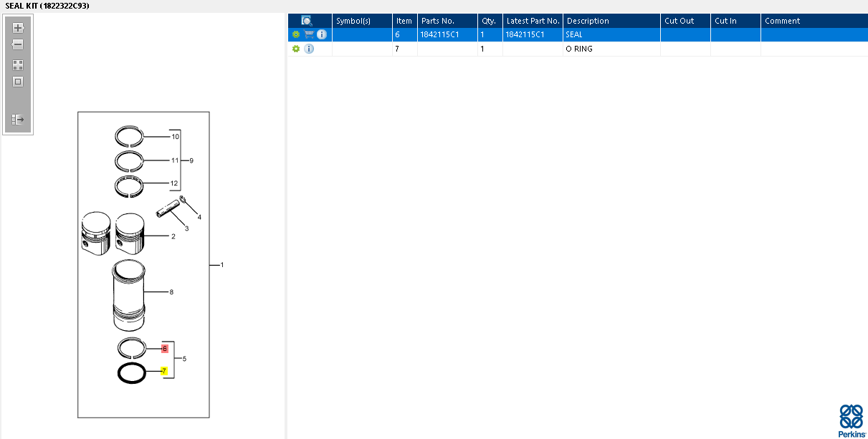Click callout number 8 on cylinder liner
This screenshot has height=439, width=868.
(x=171, y=292)
